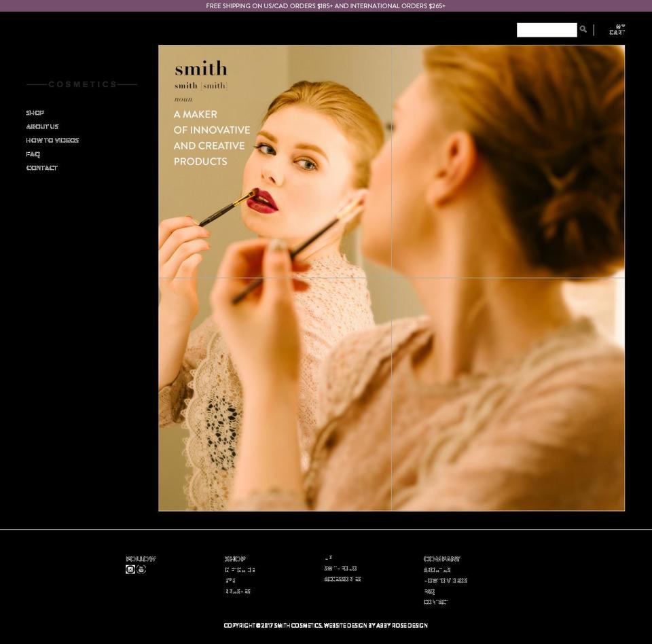Image resolution: width=652 pixels, height=644 pixels.
Task: Open the YouTube icon in the footer
Action: pyautogui.click(x=141, y=569)
